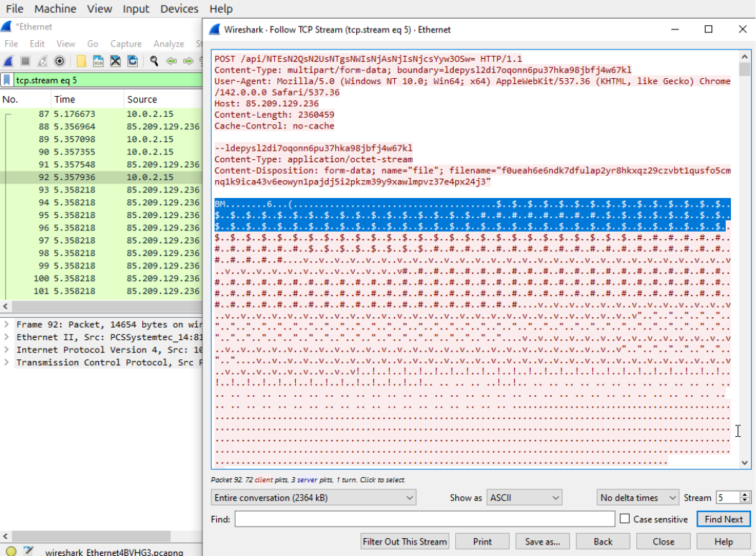Viewport: 756px width, 556px height.
Task: Open the Entire conversation dropdown
Action: coord(313,497)
